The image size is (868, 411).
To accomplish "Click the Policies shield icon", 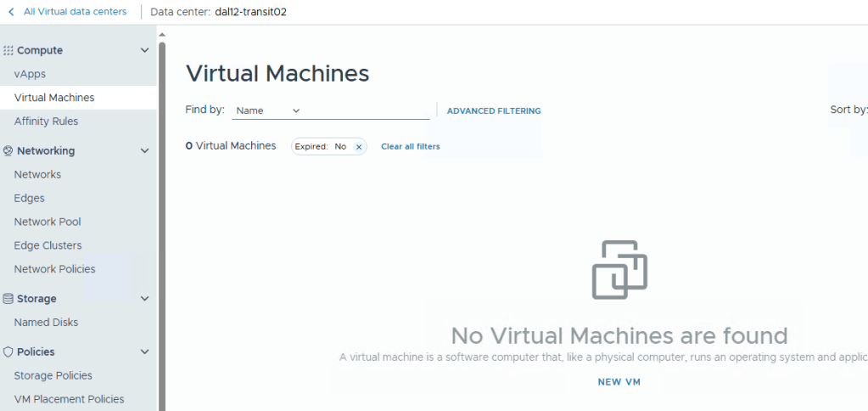I will (8, 352).
